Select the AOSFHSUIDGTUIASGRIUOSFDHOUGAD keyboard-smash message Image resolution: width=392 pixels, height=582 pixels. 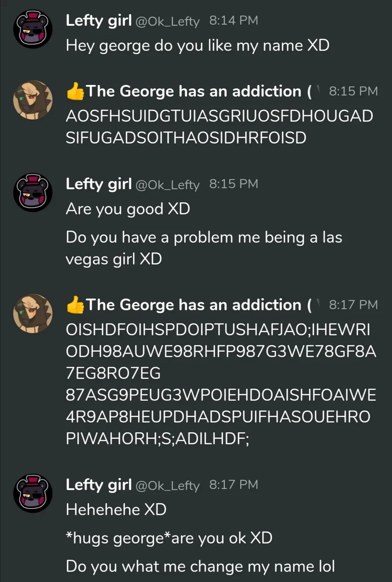[219, 127]
